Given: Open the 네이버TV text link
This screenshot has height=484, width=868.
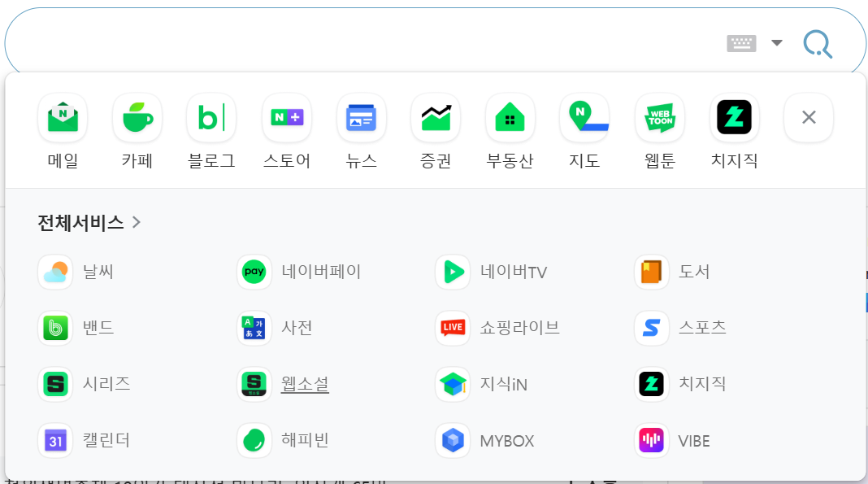Looking at the screenshot, I should coord(513,272).
